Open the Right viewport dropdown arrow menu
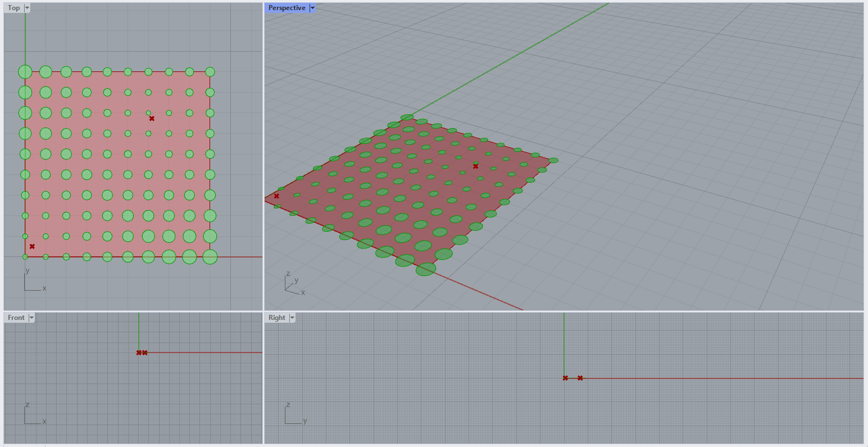 [x=292, y=318]
